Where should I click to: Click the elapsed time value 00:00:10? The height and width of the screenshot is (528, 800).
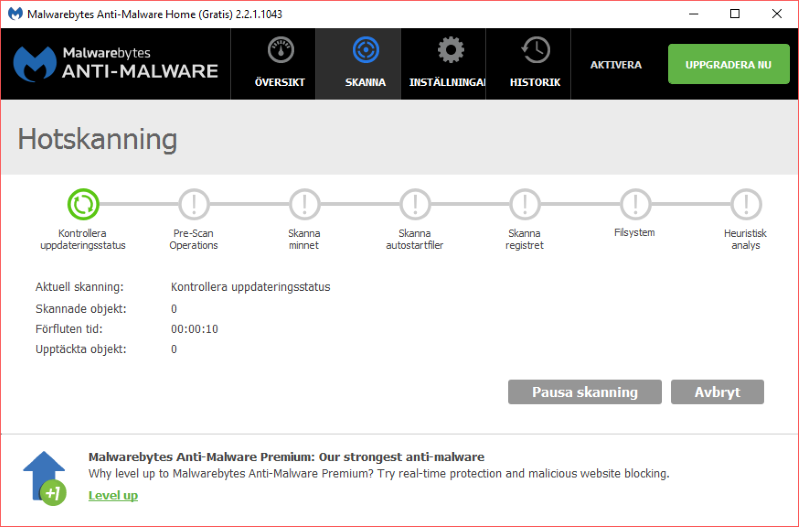[x=194, y=329]
